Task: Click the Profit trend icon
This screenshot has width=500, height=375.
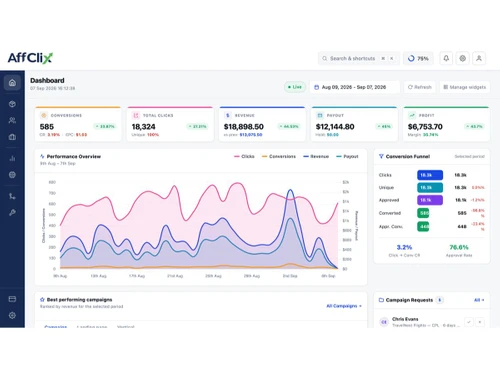Action: pyautogui.click(x=412, y=115)
